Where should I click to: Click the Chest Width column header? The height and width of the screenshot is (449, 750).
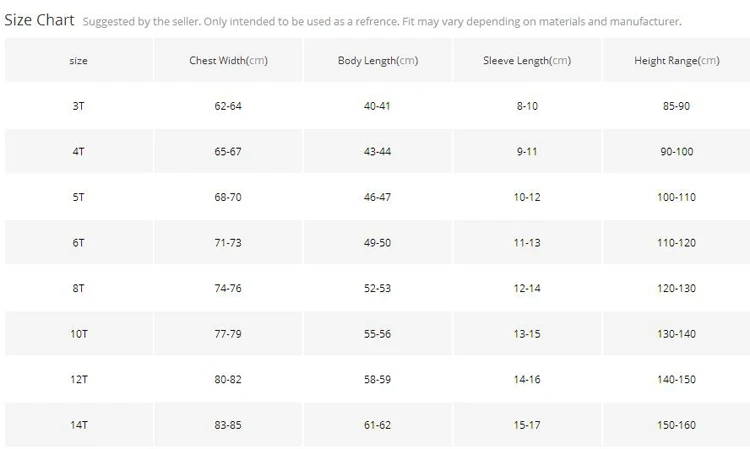click(x=228, y=60)
